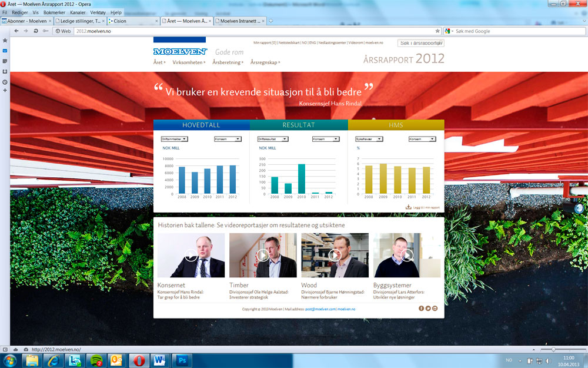
Task: Click the post@moelven.com email link
Action: [320, 309]
